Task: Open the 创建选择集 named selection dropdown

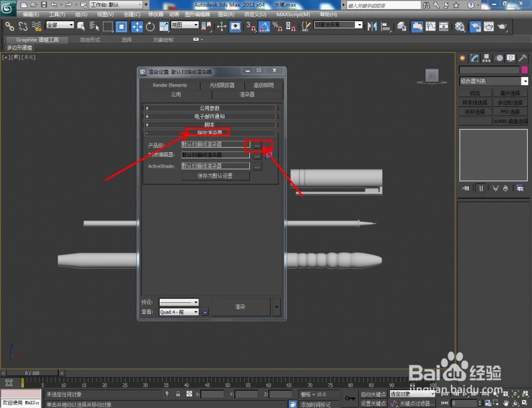Action: [x=338, y=25]
